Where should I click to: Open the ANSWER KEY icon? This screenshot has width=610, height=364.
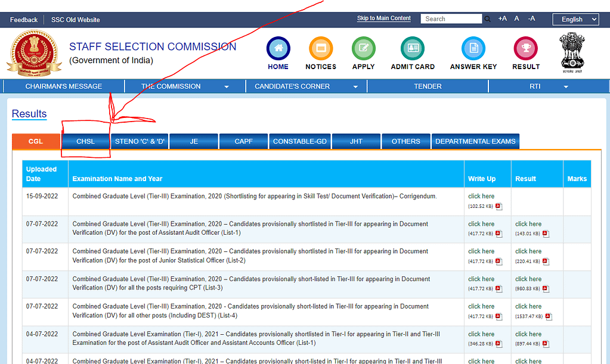point(473,49)
